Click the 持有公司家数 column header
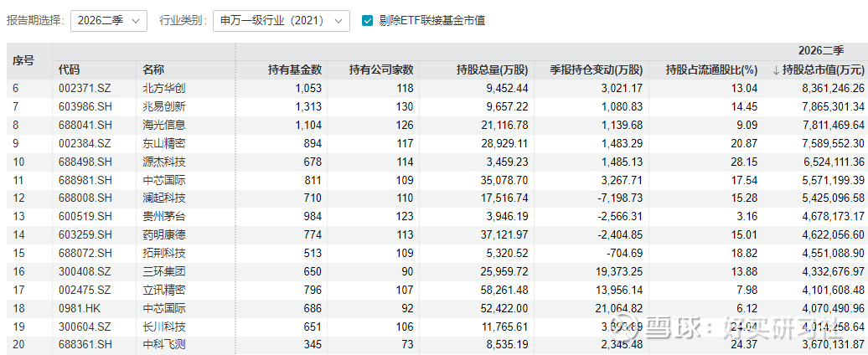 [x=381, y=70]
